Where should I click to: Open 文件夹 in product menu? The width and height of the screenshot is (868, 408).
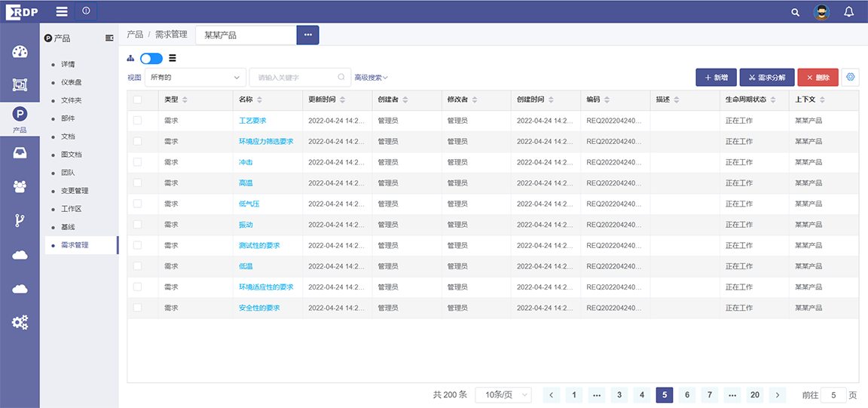(x=72, y=100)
